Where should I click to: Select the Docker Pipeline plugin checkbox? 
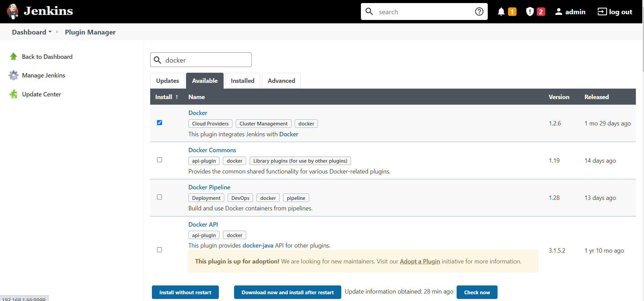(160, 197)
